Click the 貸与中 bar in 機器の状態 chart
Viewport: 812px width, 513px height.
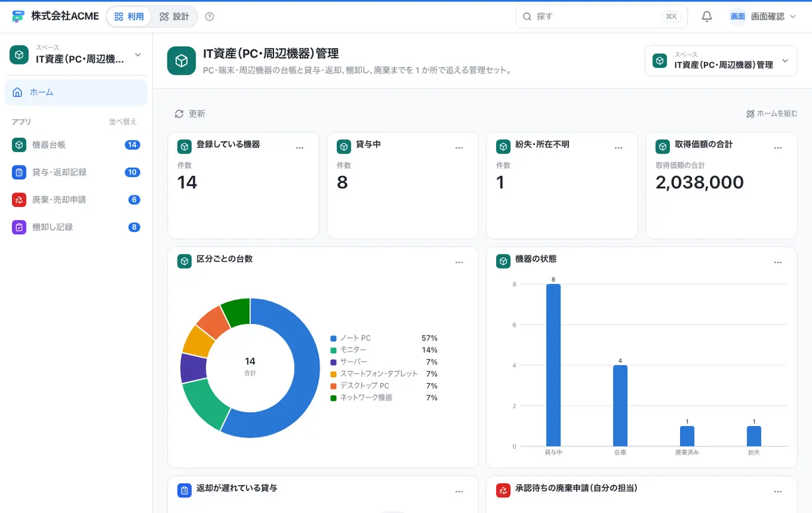[x=553, y=365]
